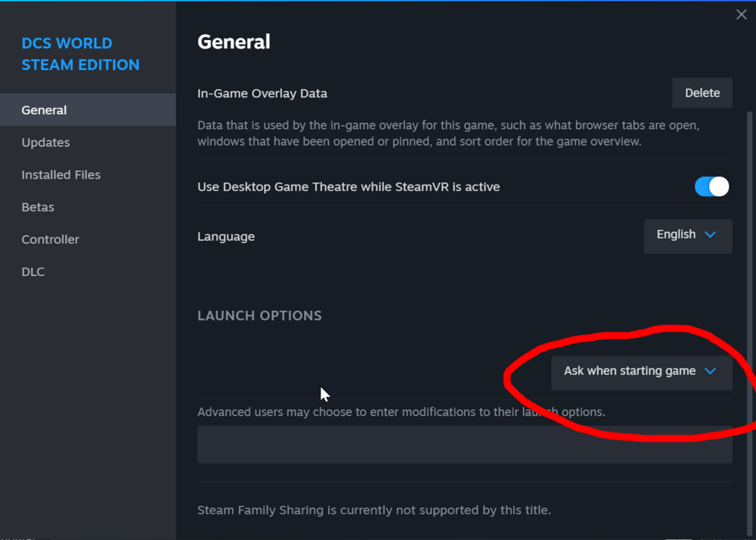Close the properties window with X
Viewport: 756px width, 540px height.
741,15
